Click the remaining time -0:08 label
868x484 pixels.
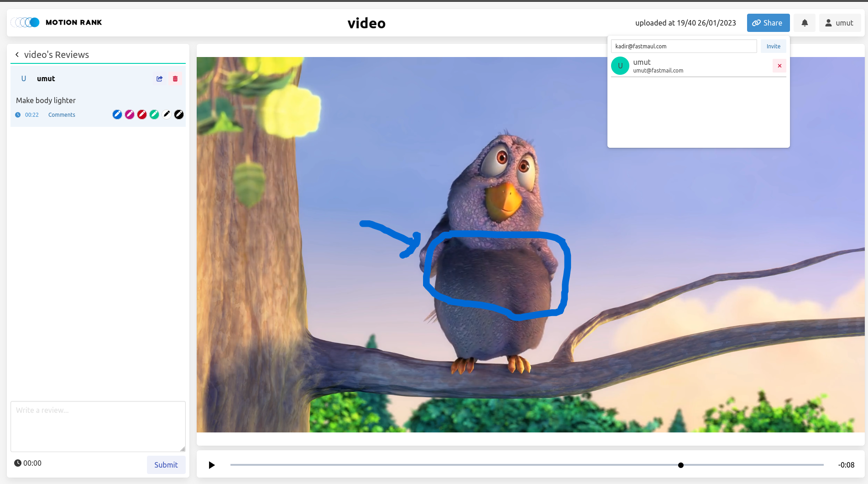pos(846,465)
